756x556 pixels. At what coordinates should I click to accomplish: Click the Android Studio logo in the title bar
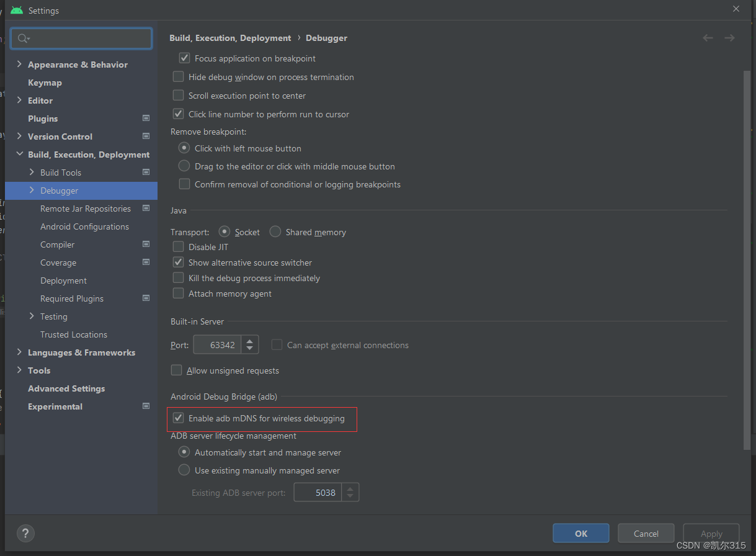coord(17,11)
